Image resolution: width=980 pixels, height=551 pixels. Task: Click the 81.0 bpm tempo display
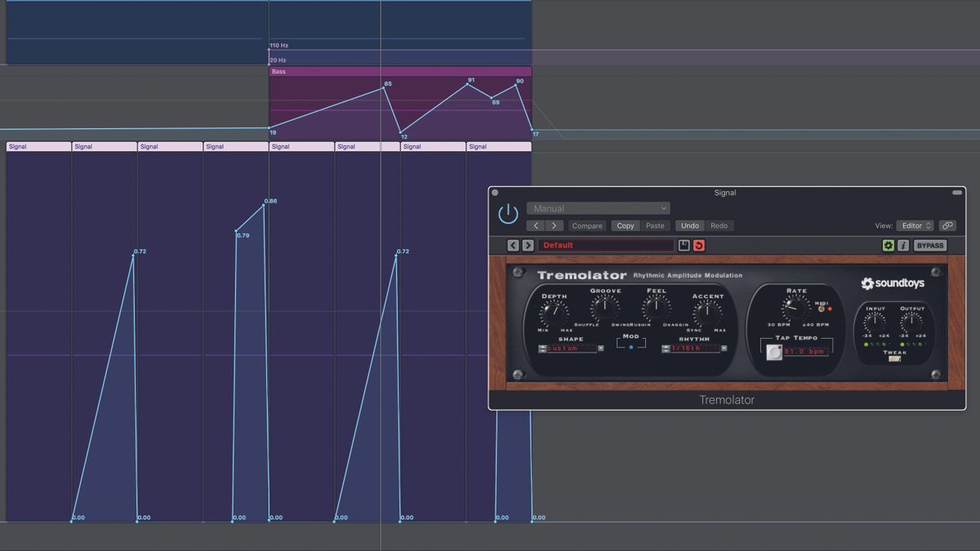807,349
